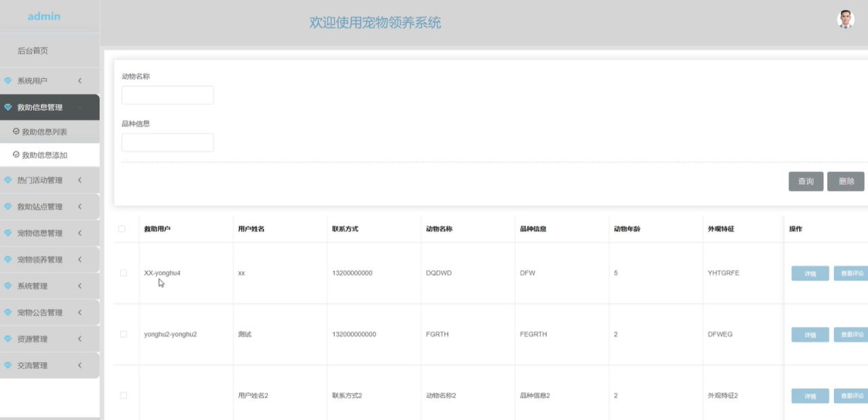Open the admin avatar in the header
The height and width of the screenshot is (420, 868).
[846, 19]
